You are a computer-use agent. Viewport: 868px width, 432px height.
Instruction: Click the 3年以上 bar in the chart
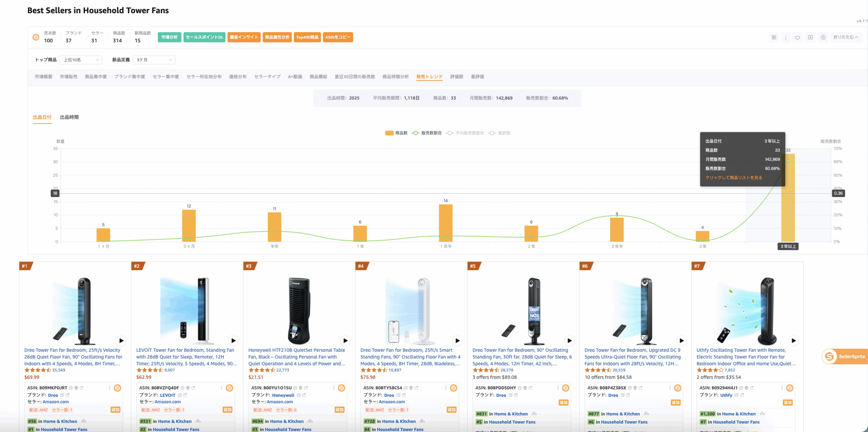coord(788,198)
